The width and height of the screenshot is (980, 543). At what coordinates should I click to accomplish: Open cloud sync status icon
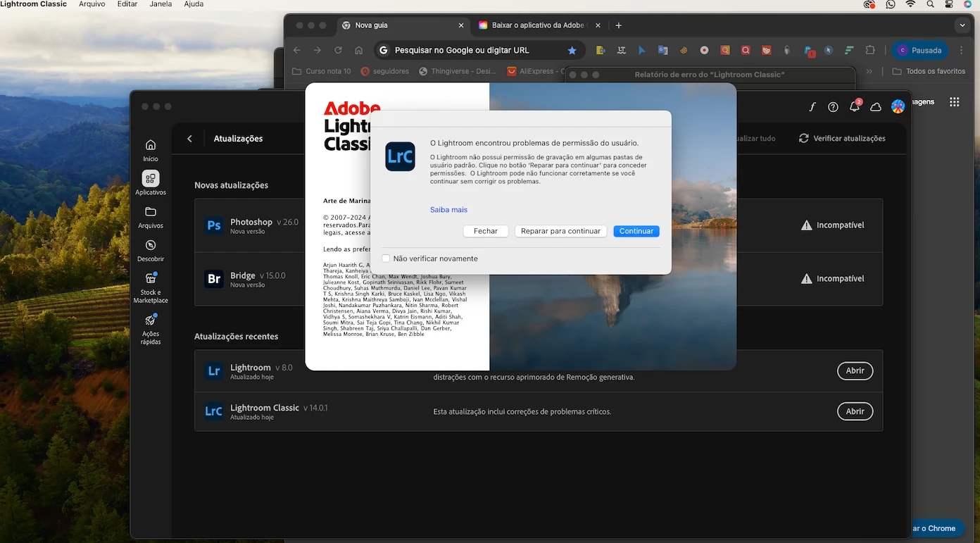pos(876,107)
